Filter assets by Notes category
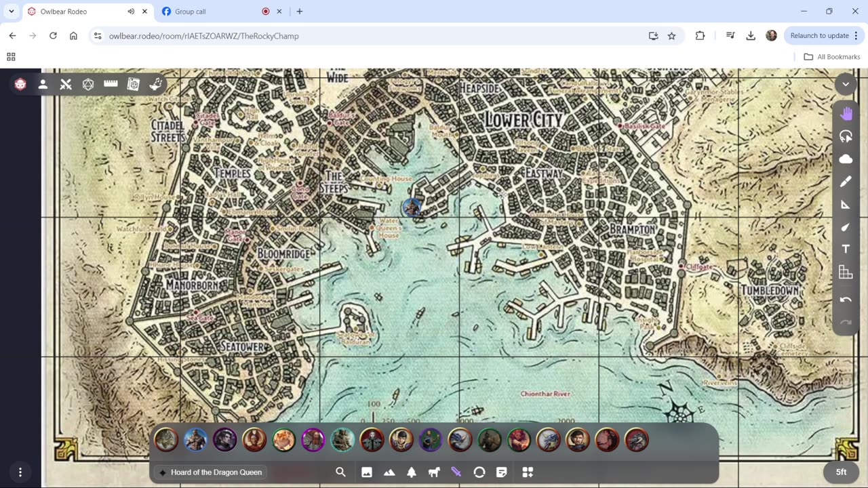The image size is (868, 488). [502, 472]
